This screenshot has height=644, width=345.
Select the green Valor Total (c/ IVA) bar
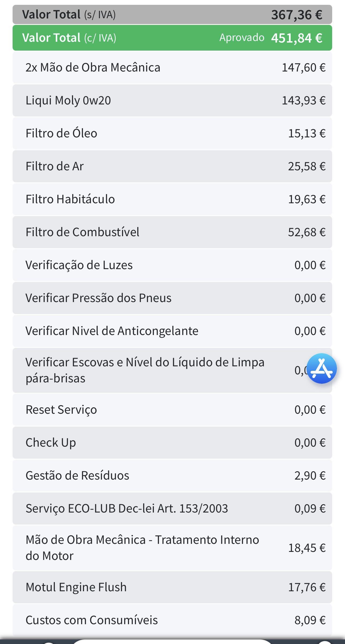[172, 38]
